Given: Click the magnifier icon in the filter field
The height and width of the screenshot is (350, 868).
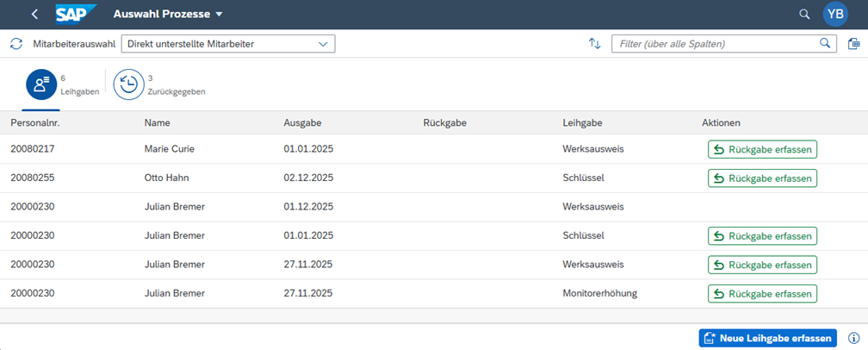Looking at the screenshot, I should [x=824, y=44].
